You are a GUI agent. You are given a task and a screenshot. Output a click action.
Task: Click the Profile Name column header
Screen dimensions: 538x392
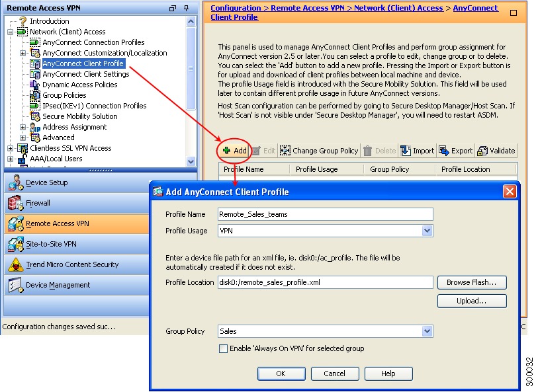coord(254,170)
